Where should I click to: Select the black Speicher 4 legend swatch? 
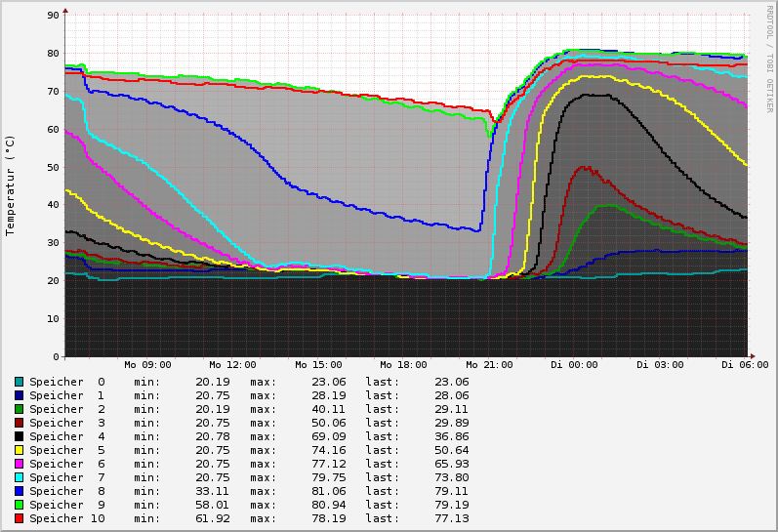pyautogui.click(x=19, y=436)
